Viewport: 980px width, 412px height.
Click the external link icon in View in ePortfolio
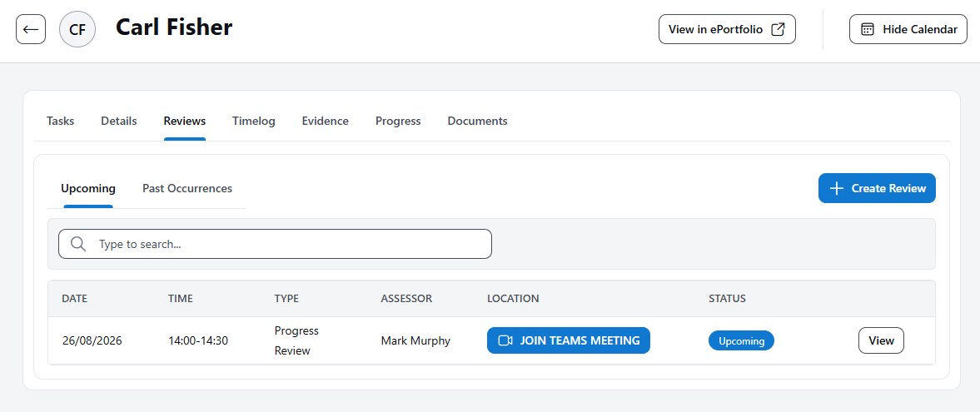(778, 29)
